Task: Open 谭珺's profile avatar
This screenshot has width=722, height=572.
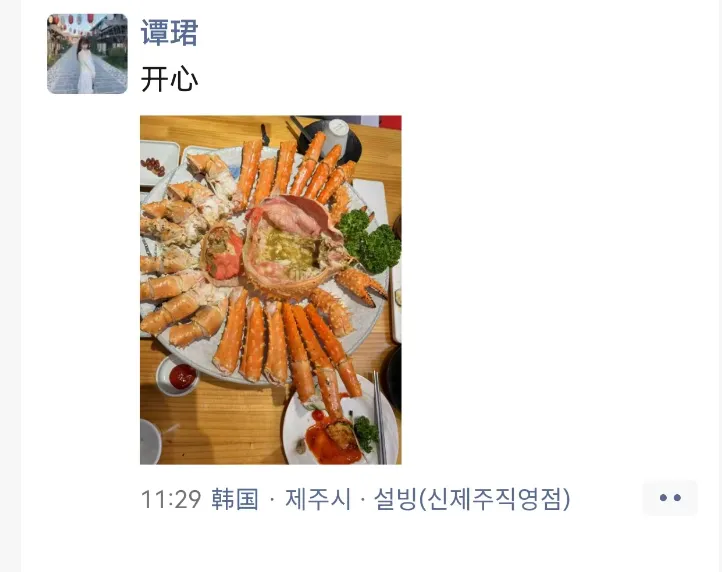Action: 87,54
